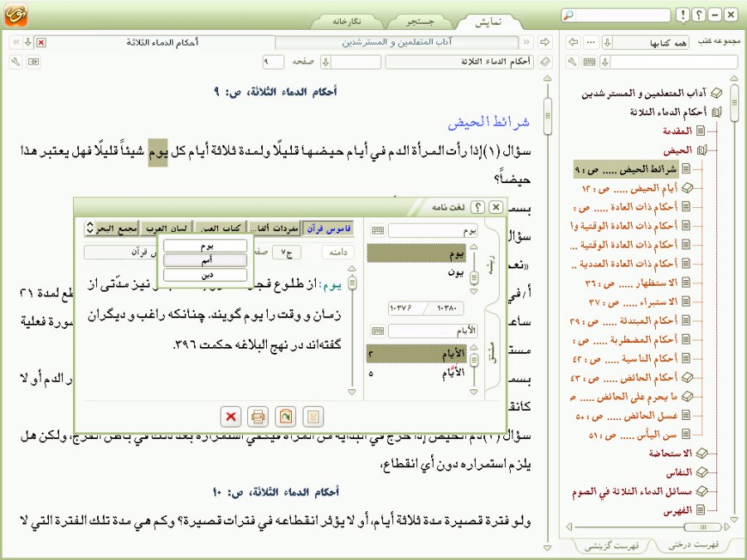Click the double chevron at right of document tabs
747x560 pixels.
526,42
